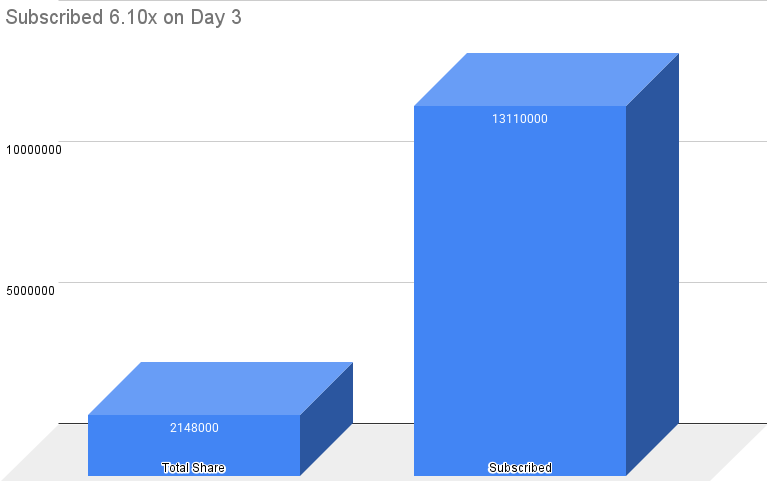The width and height of the screenshot is (767, 481).
Task: Click the gridline at 5000000 between the bars
Action: [x=380, y=283]
